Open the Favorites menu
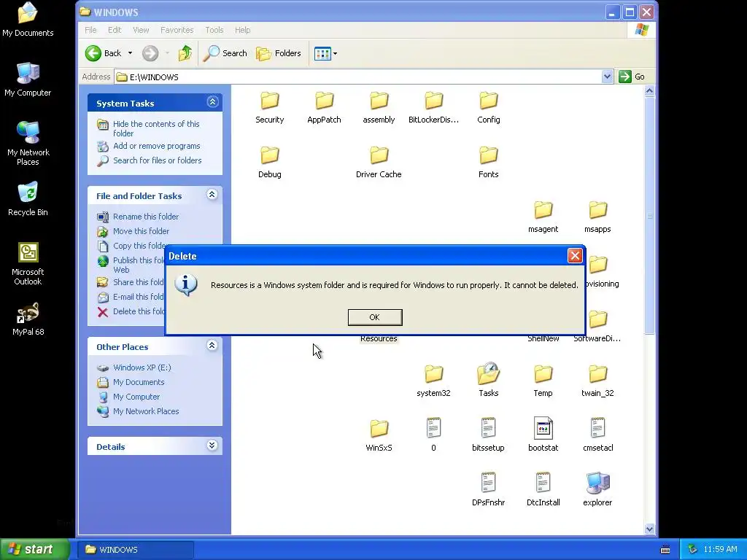 point(177,30)
